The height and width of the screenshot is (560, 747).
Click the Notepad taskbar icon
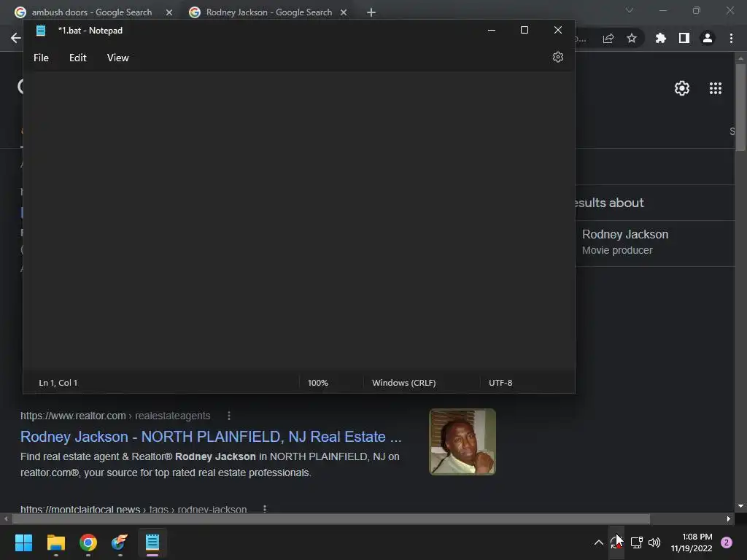tap(152, 542)
